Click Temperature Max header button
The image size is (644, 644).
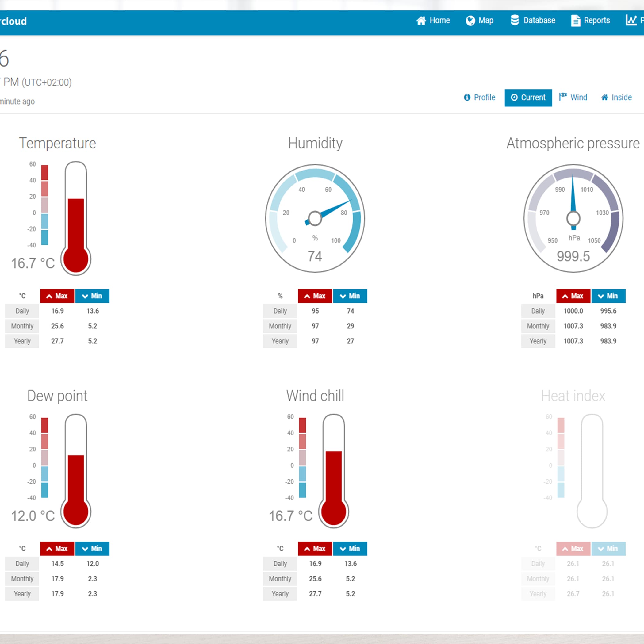click(x=57, y=296)
